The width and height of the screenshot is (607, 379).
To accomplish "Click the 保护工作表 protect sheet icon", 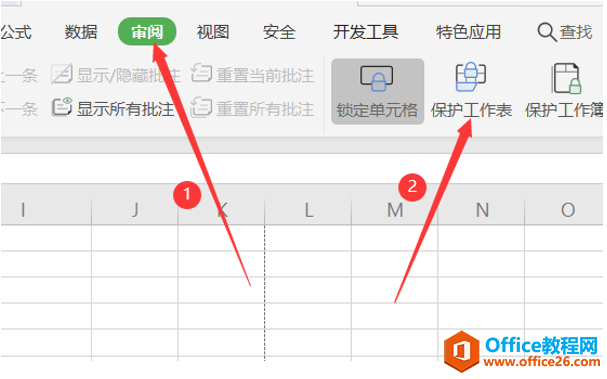I will [x=471, y=77].
